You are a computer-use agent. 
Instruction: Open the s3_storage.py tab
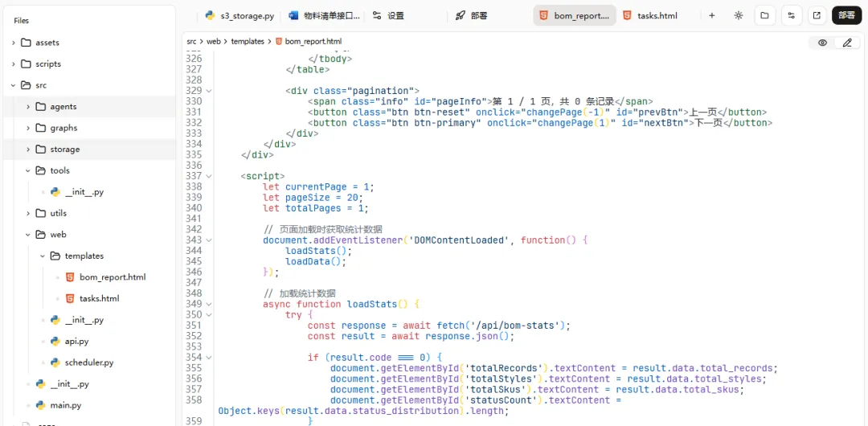(240, 15)
